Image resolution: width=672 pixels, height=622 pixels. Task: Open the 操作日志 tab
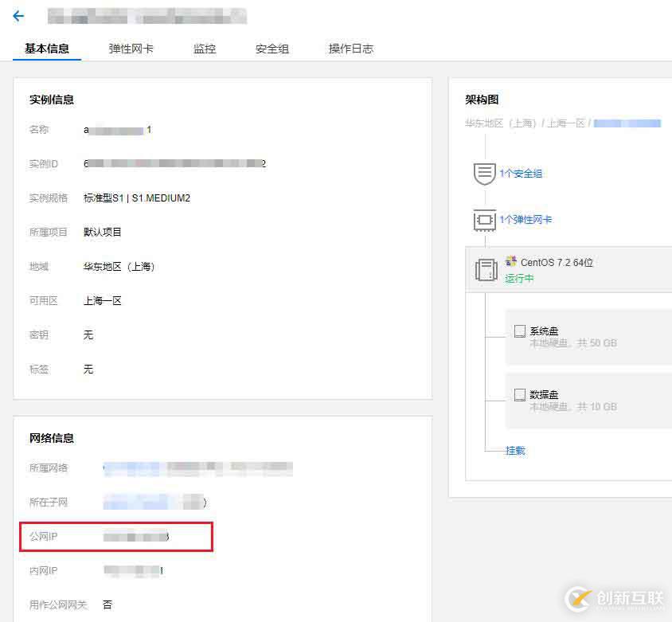coord(350,49)
